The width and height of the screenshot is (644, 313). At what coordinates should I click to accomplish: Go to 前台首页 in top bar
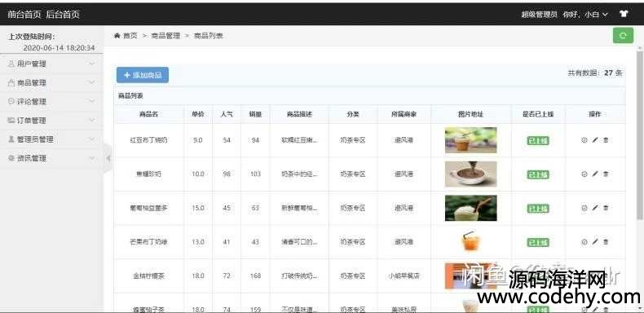[x=24, y=15]
